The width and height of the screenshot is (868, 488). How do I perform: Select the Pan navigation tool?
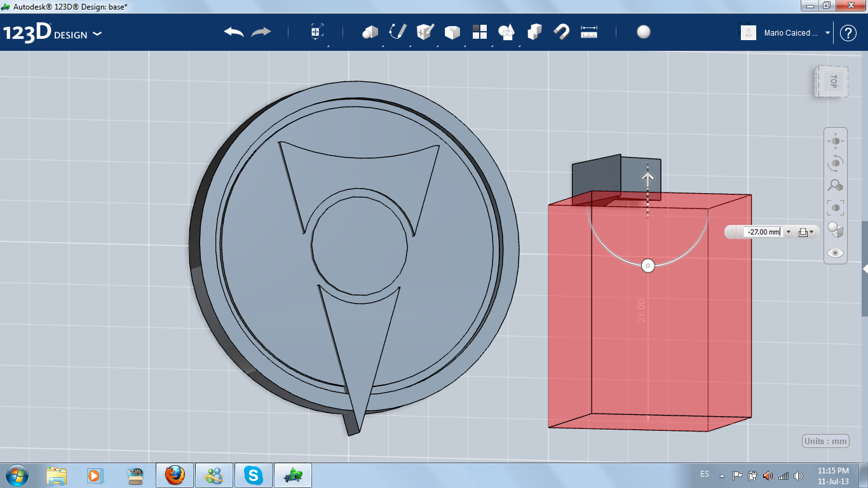(836, 140)
